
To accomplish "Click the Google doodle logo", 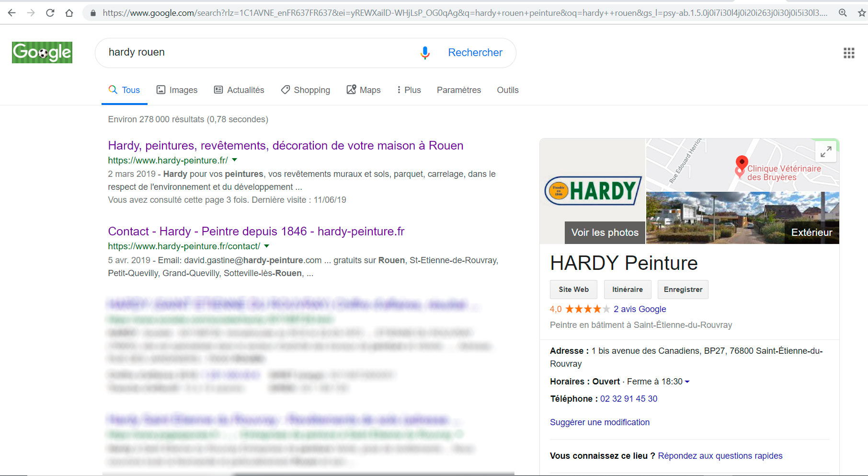I will pos(42,52).
